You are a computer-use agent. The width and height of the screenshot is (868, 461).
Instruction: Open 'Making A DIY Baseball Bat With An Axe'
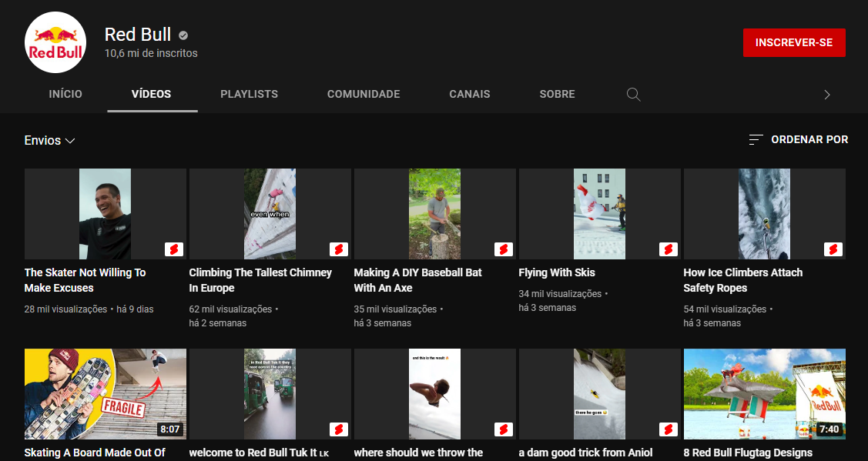(418, 280)
